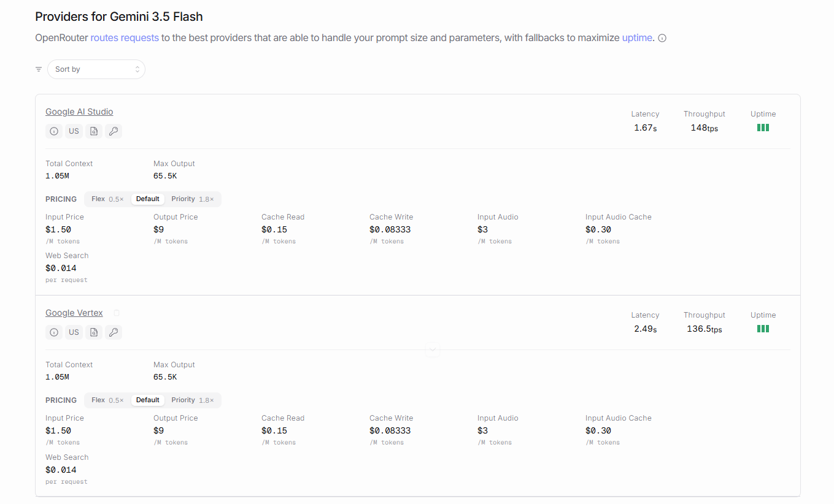Click the info icon under Google Vertex
This screenshot has width=834, height=504.
pos(54,332)
